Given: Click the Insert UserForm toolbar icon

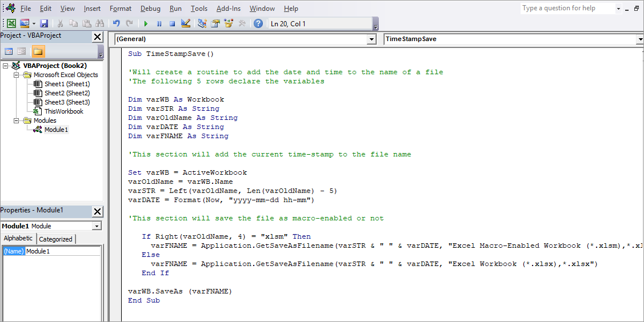Looking at the screenshot, I should [25, 23].
